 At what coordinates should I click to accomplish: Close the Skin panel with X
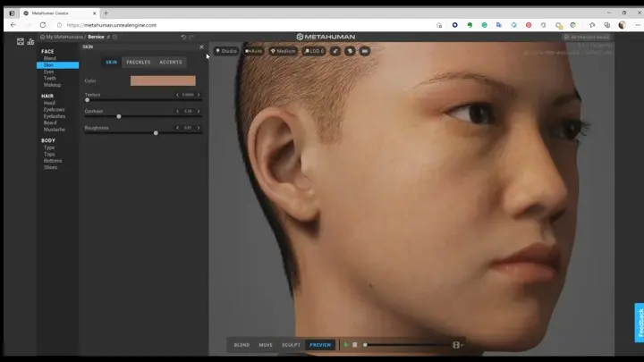[201, 46]
